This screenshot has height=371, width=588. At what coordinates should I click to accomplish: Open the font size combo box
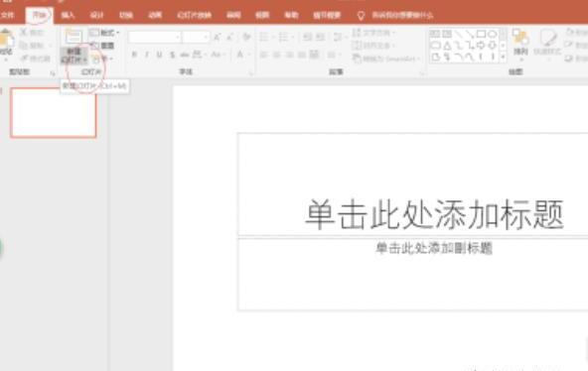point(196,37)
